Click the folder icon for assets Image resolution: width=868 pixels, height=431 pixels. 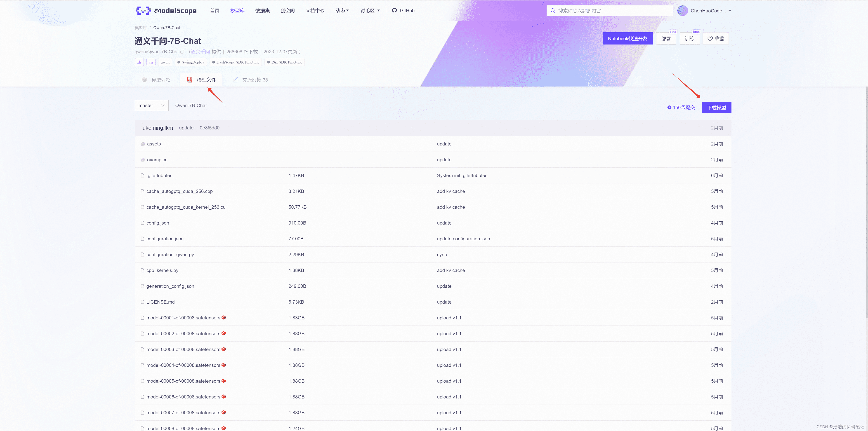tap(143, 144)
